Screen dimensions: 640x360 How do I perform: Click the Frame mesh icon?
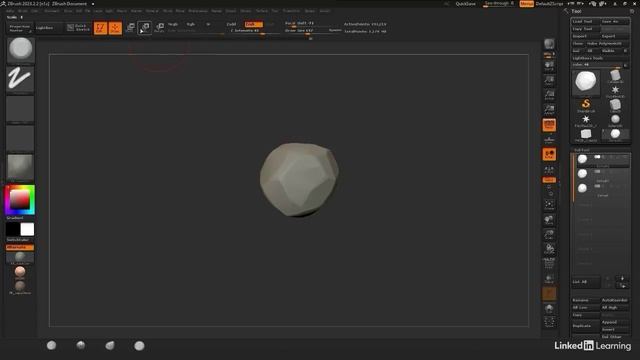tap(549, 205)
